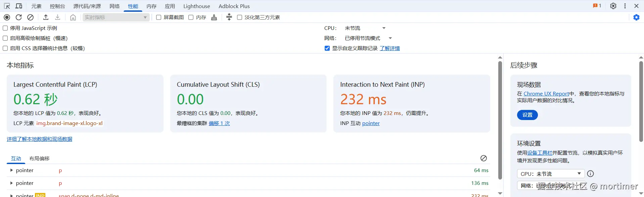Click the collect garbage broom icon
Viewport: 644px width, 197px height.
tap(214, 17)
